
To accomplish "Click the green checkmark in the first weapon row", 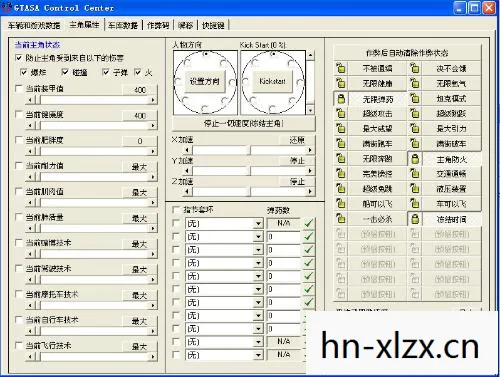I will click(309, 223).
